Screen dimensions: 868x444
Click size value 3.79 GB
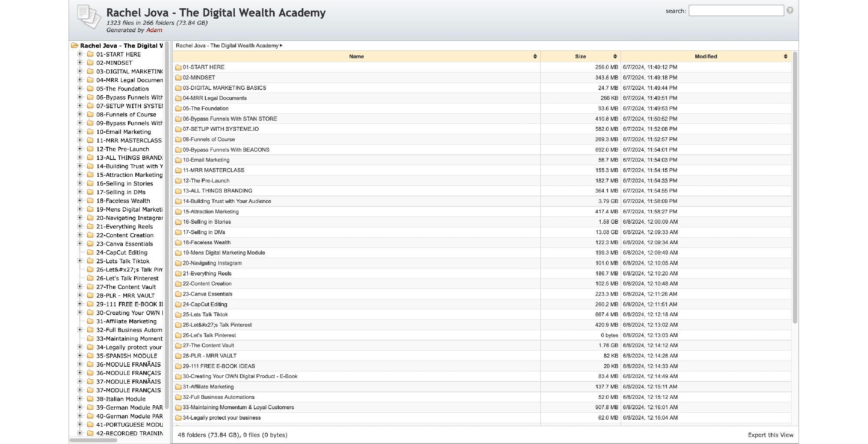pos(608,202)
